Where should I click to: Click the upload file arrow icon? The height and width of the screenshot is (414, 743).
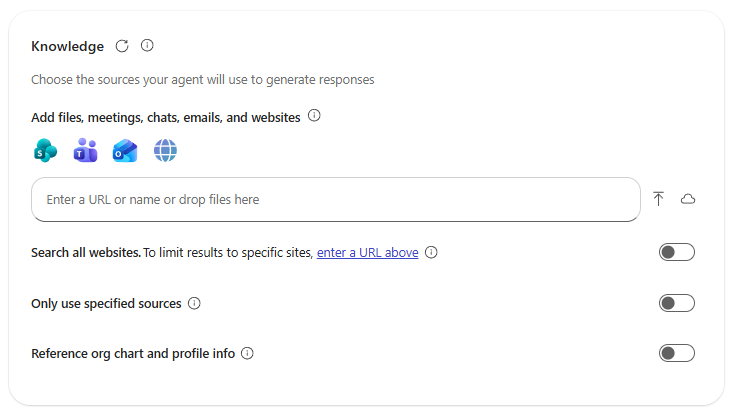click(658, 199)
